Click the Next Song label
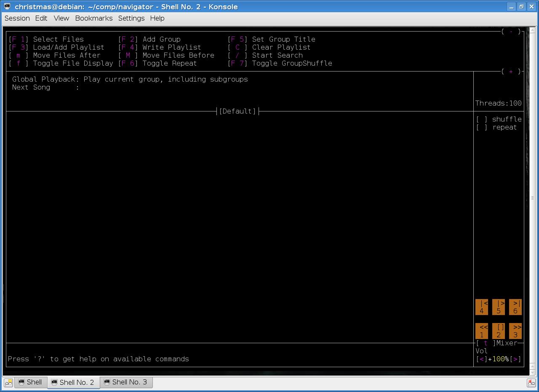This screenshot has width=539, height=392. coord(31,87)
